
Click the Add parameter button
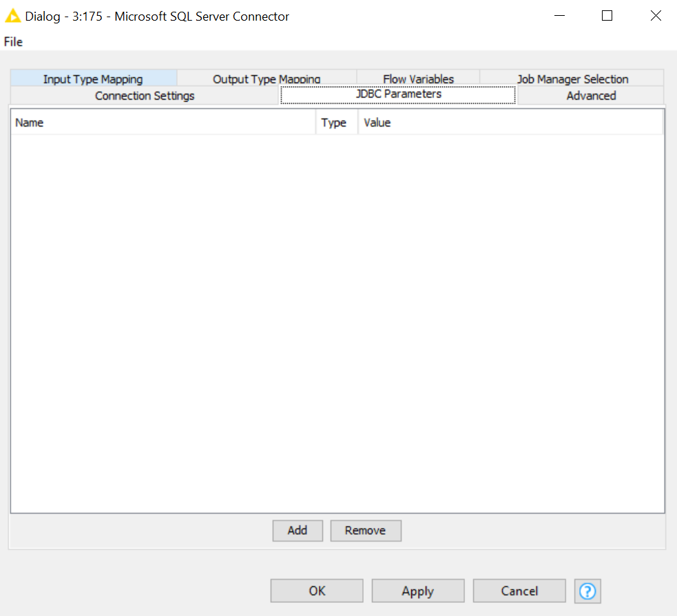(x=298, y=530)
